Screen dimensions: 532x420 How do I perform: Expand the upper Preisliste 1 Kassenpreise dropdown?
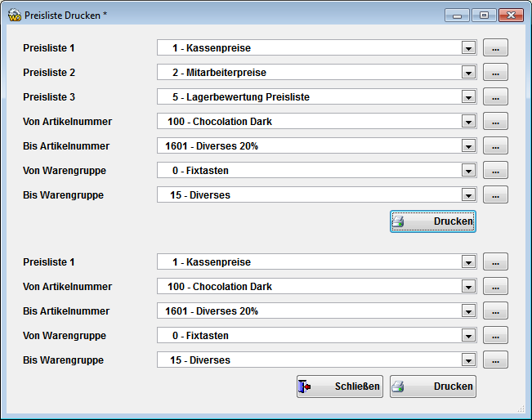click(x=468, y=48)
